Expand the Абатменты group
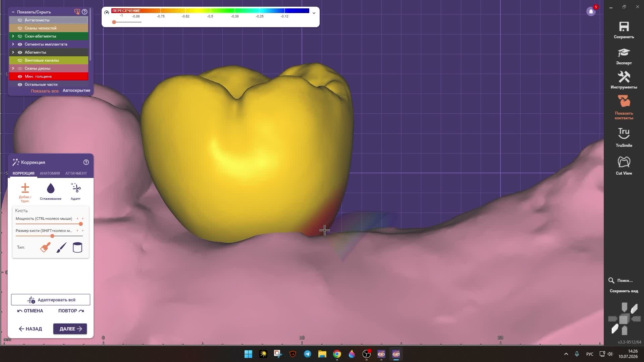 13,52
